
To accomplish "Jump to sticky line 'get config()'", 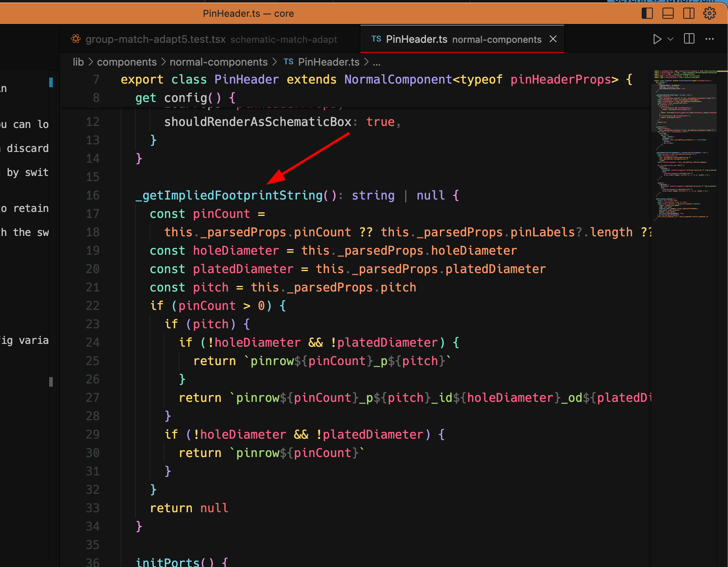I will [185, 98].
